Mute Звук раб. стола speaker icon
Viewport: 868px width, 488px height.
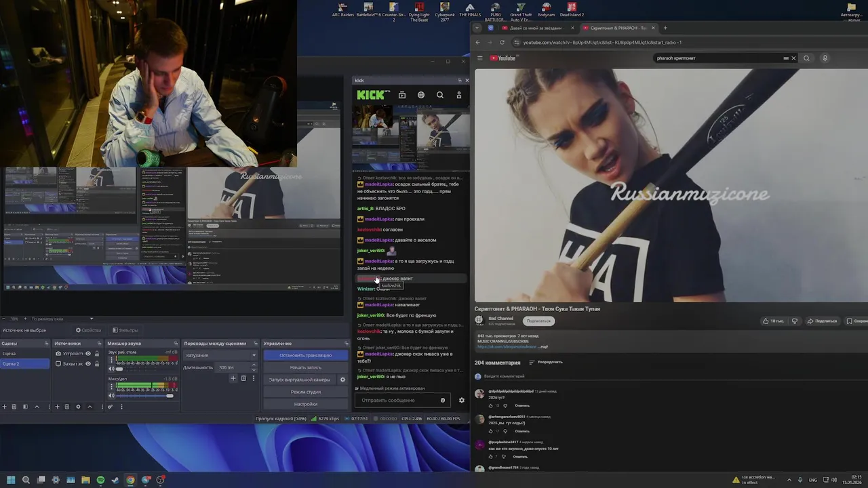[x=111, y=369]
